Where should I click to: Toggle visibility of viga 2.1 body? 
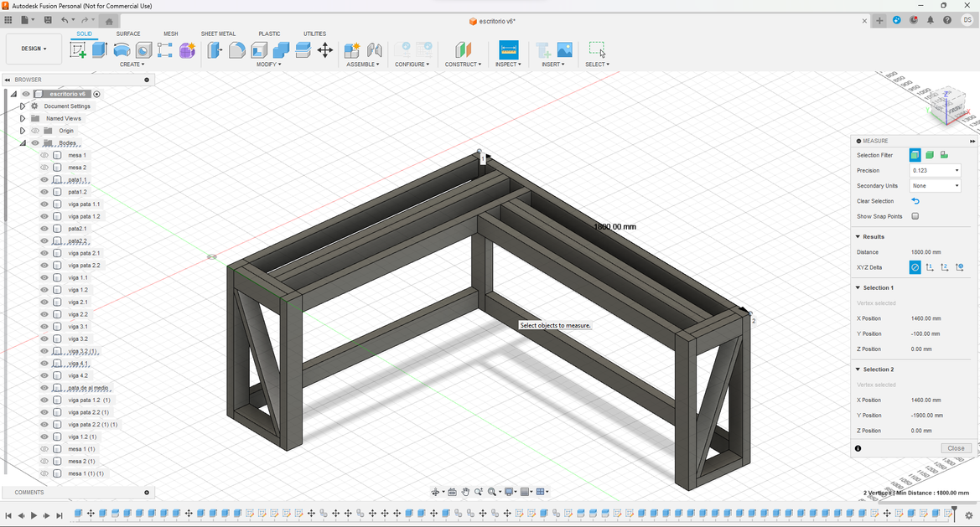(x=44, y=302)
